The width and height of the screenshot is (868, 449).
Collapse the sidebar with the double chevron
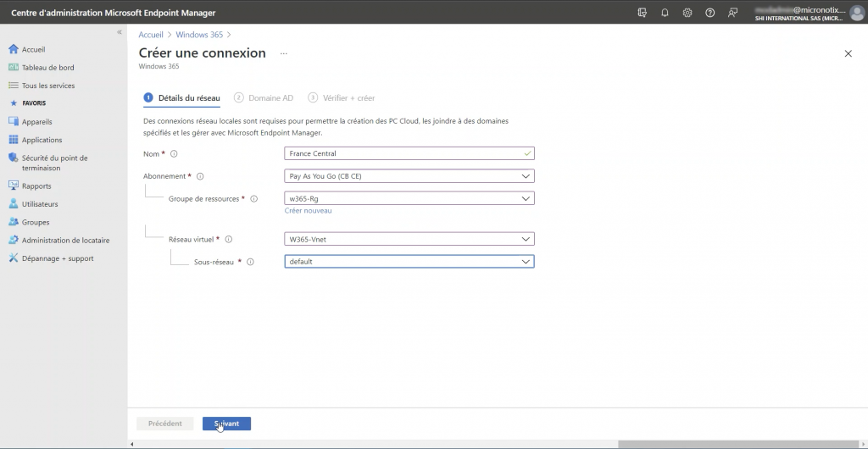(119, 33)
